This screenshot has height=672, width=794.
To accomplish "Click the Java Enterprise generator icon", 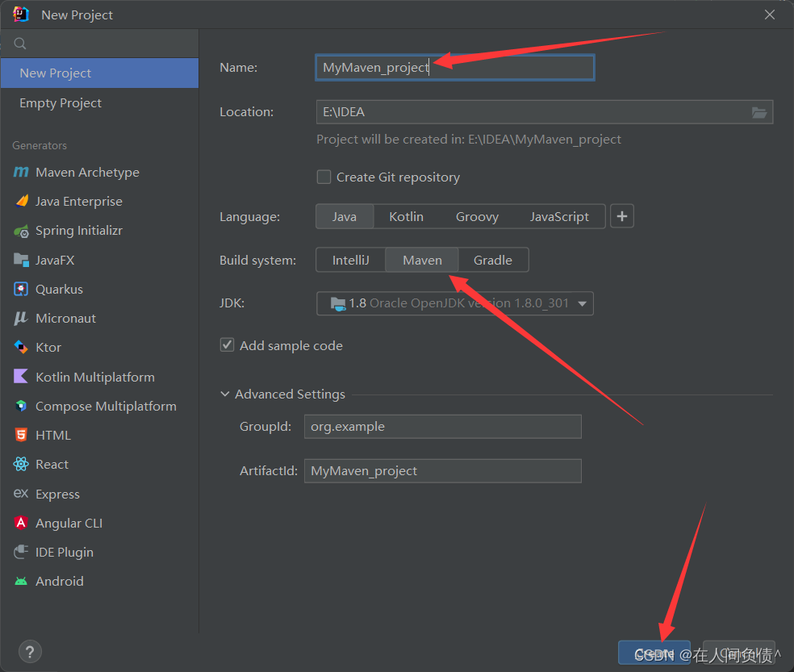I will pos(21,201).
